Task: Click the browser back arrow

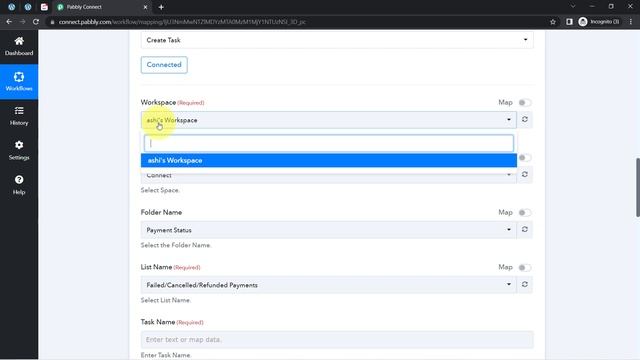Action: point(9,22)
